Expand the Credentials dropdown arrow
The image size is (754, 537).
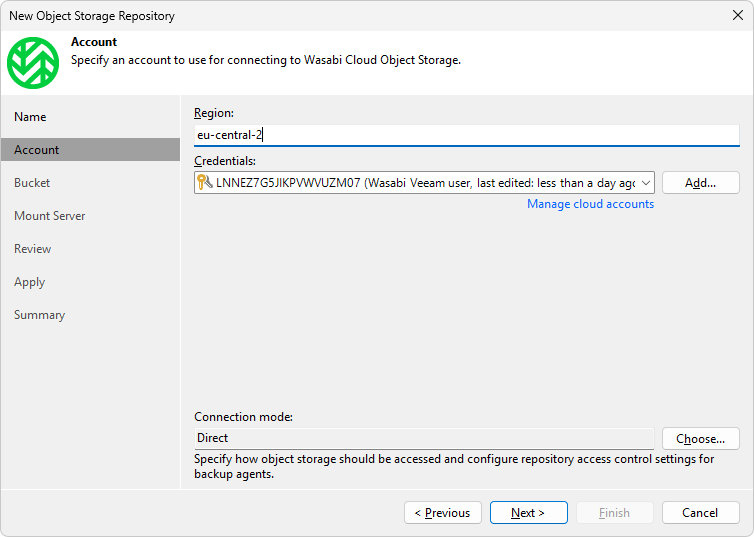646,183
